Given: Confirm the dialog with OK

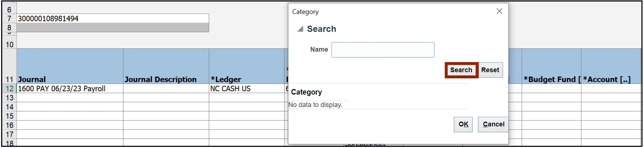Looking at the screenshot, I should (x=463, y=125).
